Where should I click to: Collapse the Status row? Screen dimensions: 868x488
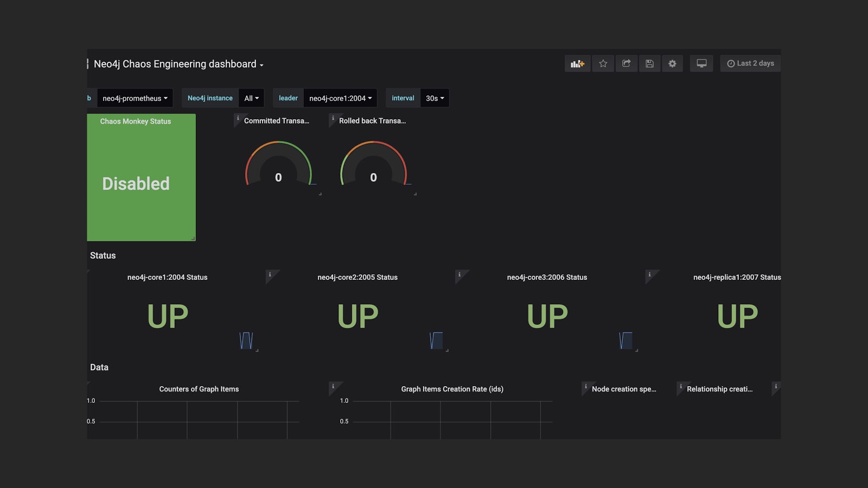pos(103,255)
